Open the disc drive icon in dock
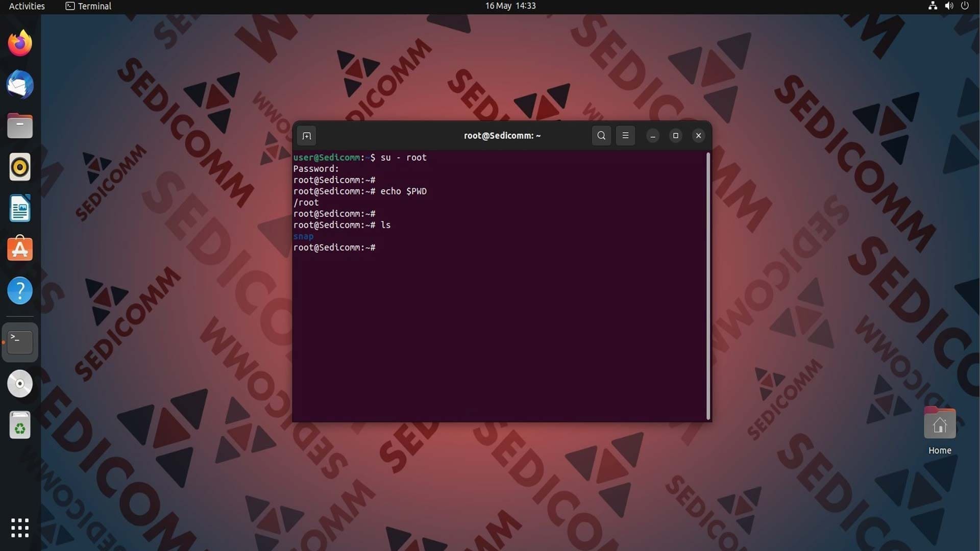This screenshot has width=980, height=551. coord(20,384)
